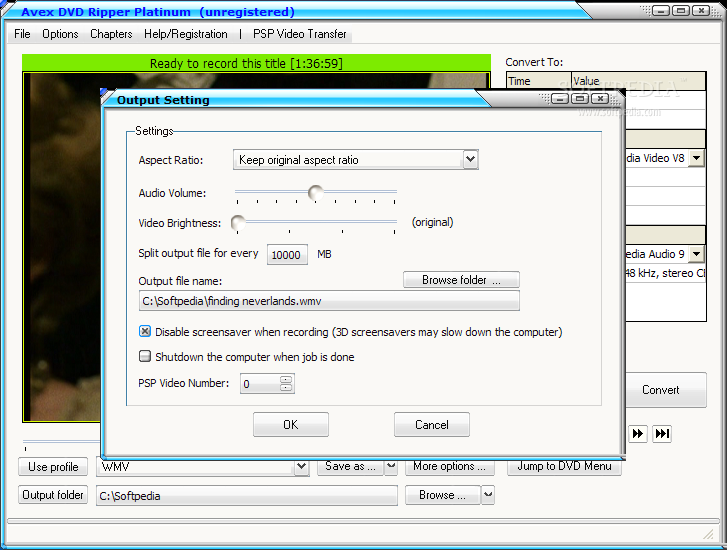Confirm the Output Setting dialog with OK
This screenshot has width=727, height=550.
291,424
